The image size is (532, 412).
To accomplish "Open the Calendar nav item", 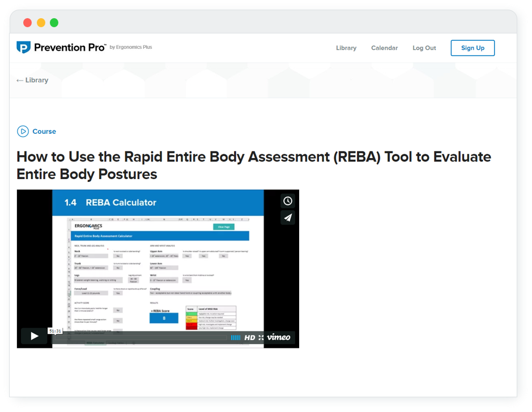I will point(384,48).
